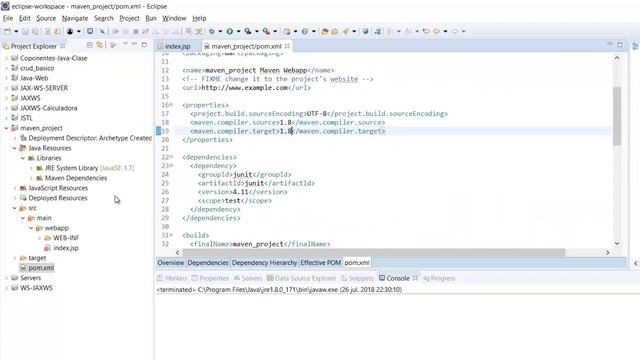Image resolution: width=640 pixels, height=360 pixels.
Task: Switch to the index.jsp editor tab
Action: 178,46
